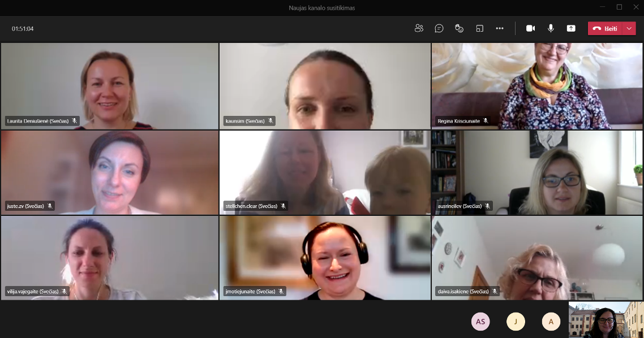This screenshot has width=644, height=338.
Task: Select the J participant avatar
Action: coord(516,322)
